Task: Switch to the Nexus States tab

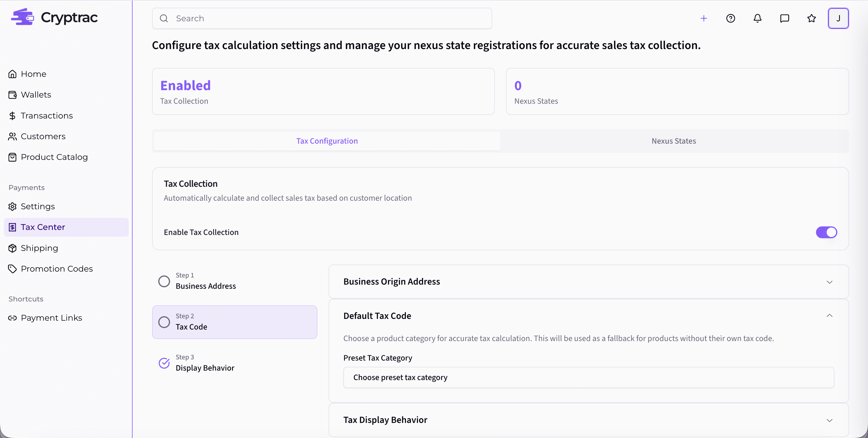Action: click(x=673, y=141)
